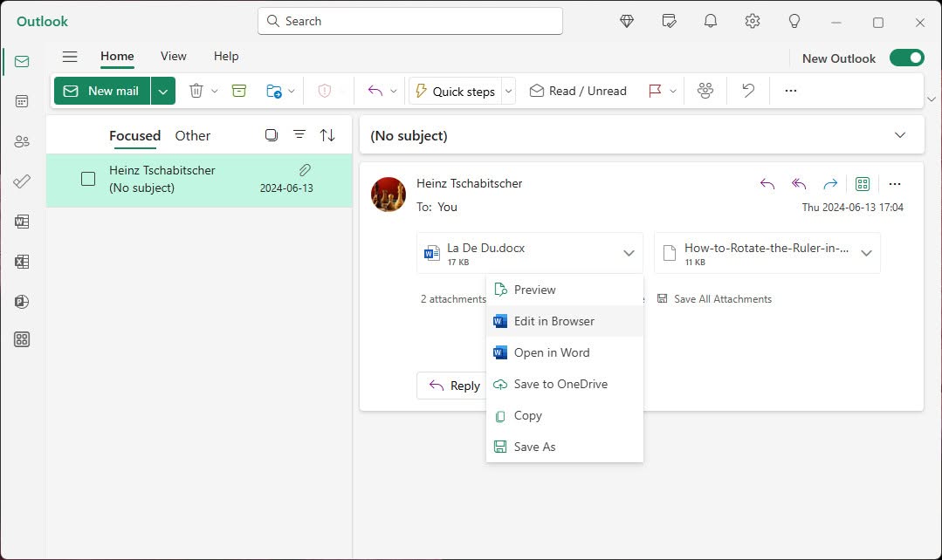Reply all from the reading pane header
942x560 pixels.
[799, 184]
